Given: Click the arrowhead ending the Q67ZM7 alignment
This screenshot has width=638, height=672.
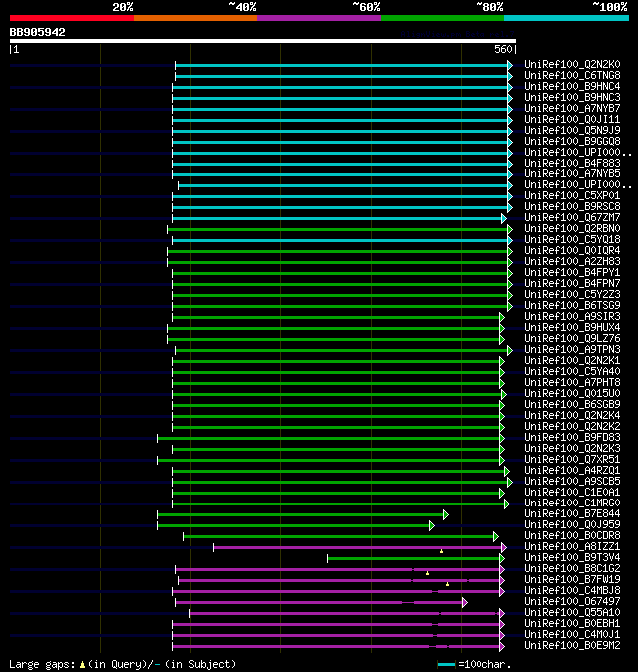Looking at the screenshot, I should [x=504, y=218].
